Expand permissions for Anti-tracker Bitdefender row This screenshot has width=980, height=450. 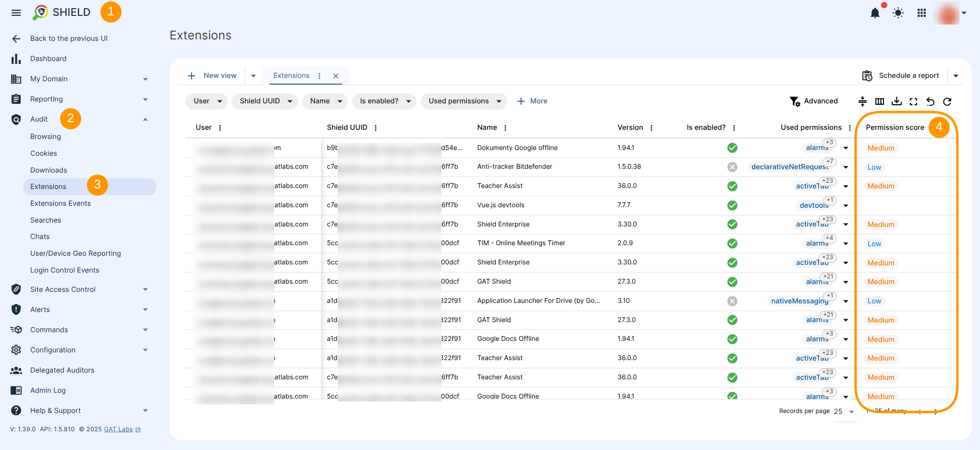845,167
